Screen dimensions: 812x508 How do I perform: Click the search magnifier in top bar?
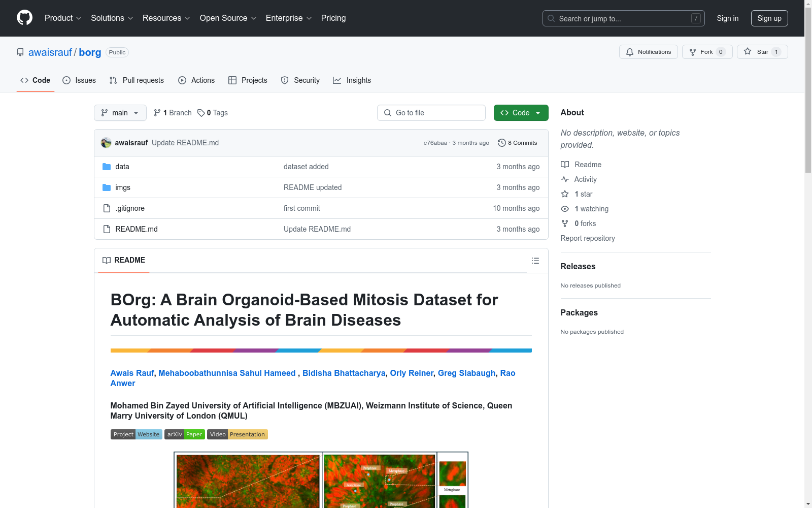[x=551, y=18]
